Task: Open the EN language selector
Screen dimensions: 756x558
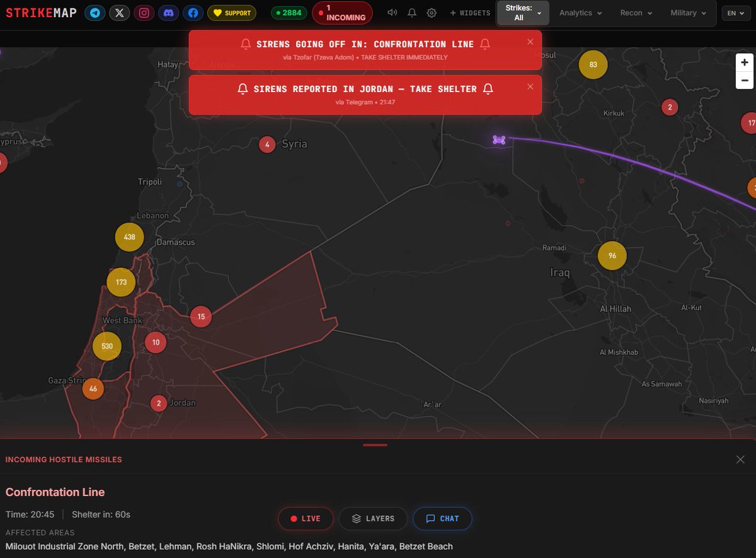Action: (x=736, y=13)
